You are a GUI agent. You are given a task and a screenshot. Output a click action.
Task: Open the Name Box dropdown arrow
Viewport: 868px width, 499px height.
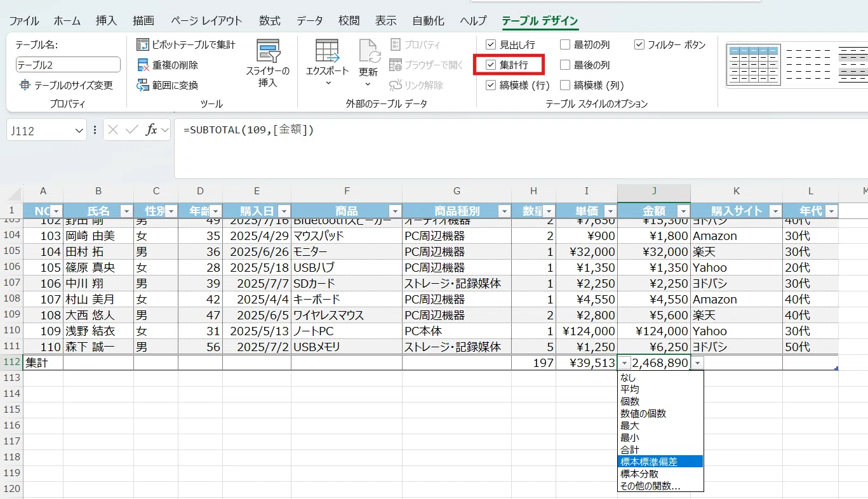[x=79, y=131]
